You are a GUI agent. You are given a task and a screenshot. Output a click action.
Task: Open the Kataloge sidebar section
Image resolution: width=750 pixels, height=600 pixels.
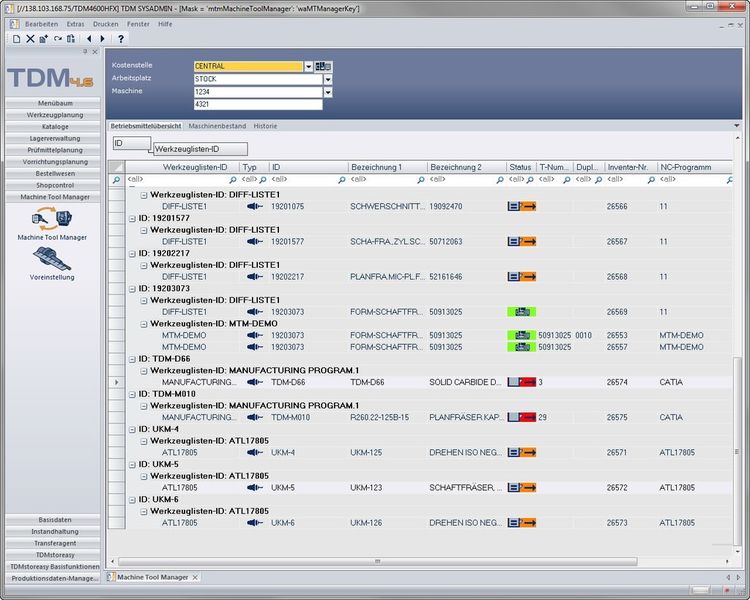tap(55, 126)
